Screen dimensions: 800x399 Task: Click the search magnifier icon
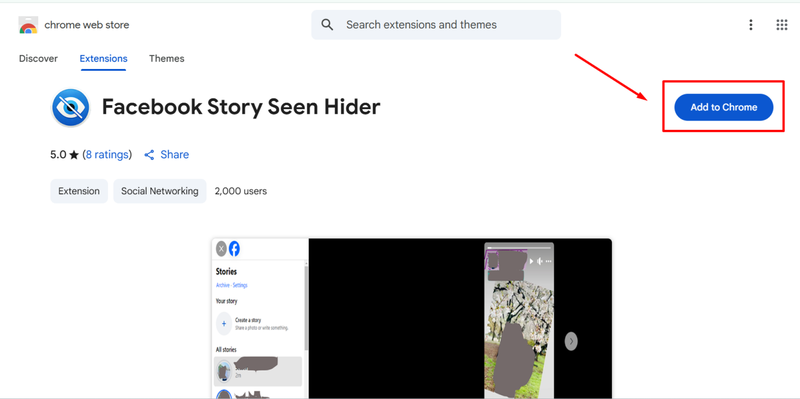tap(327, 24)
